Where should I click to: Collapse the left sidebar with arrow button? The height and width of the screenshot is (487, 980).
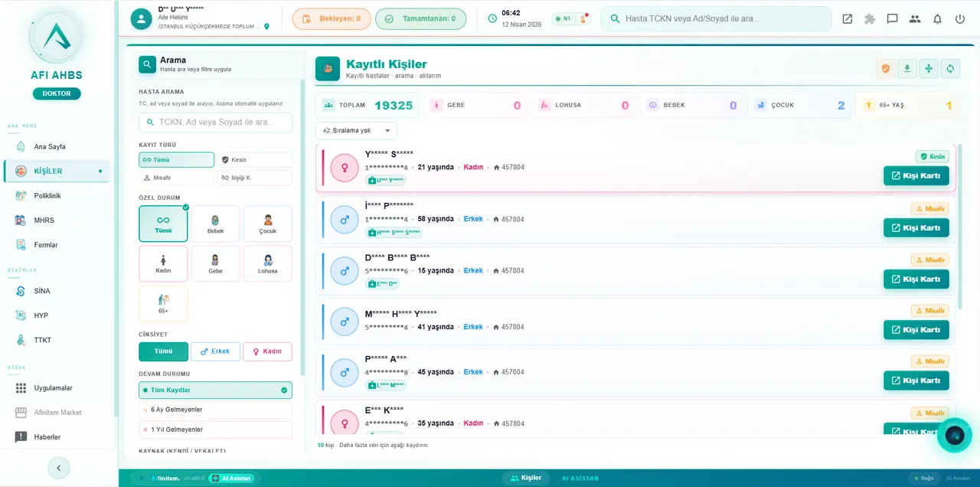[58, 468]
